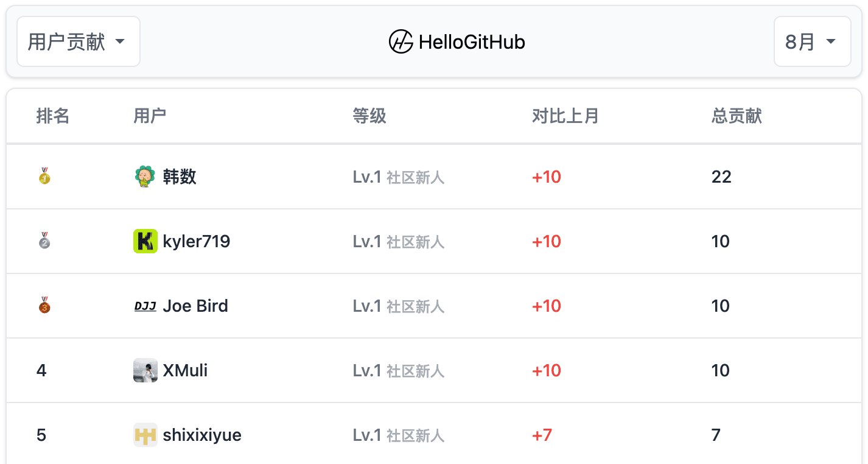Click the silver medal rank icon
868x464 pixels.
[x=44, y=241]
